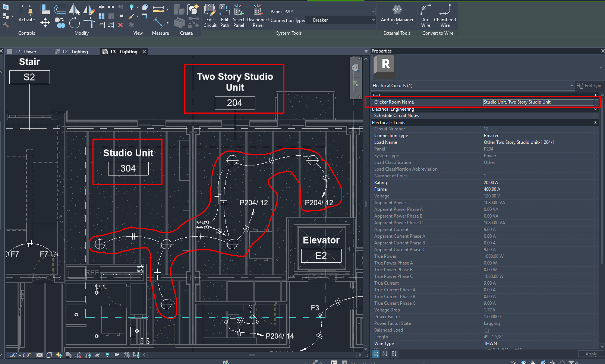Open the view tabs list dropdown
This screenshot has width=605, height=364.
[x=366, y=52]
